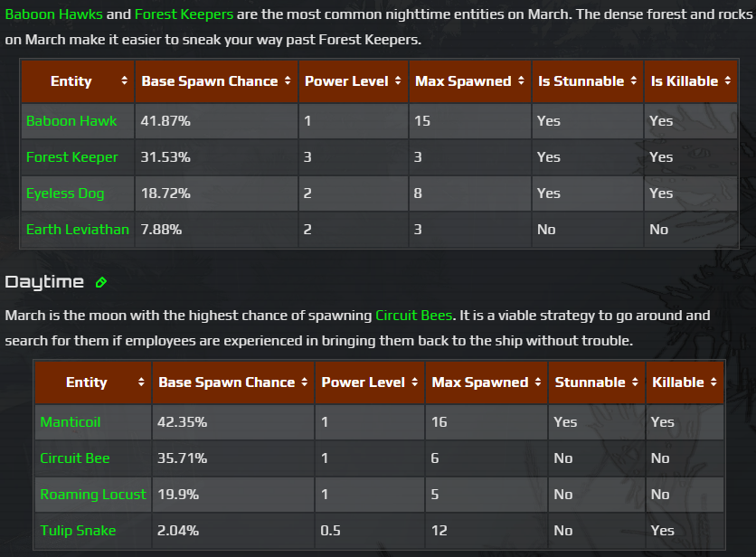
Task: Click the edit pencil icon beside Daytime
Action: point(101,282)
